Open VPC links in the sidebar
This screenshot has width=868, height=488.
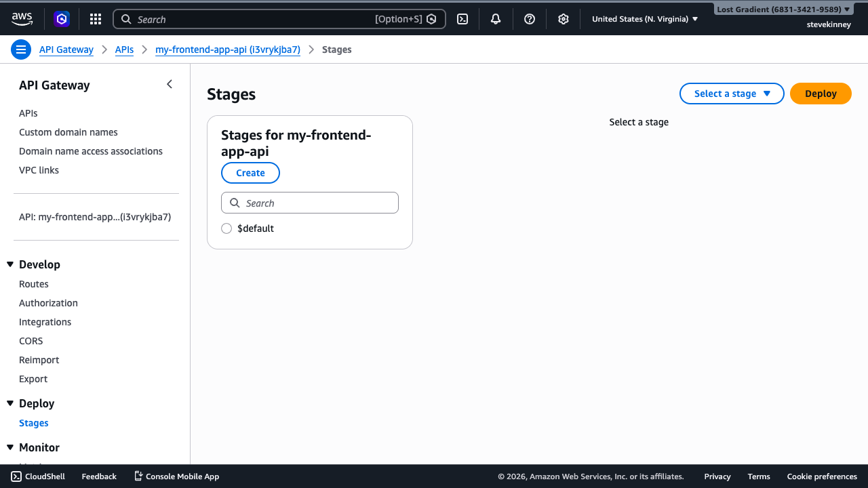click(39, 170)
